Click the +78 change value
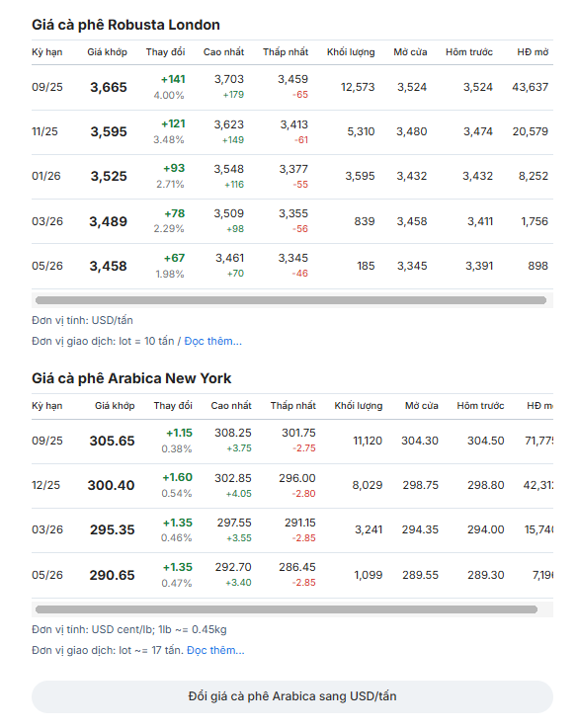 pos(175,213)
